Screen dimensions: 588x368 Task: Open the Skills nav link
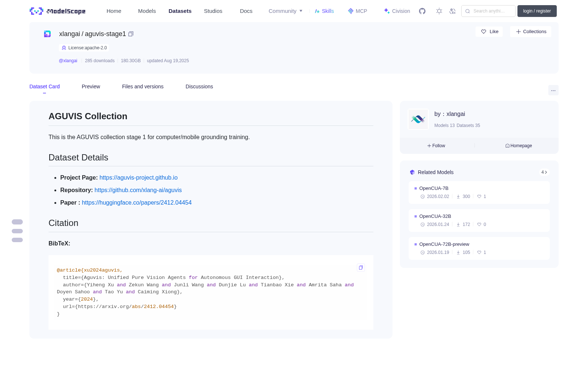tap(325, 11)
